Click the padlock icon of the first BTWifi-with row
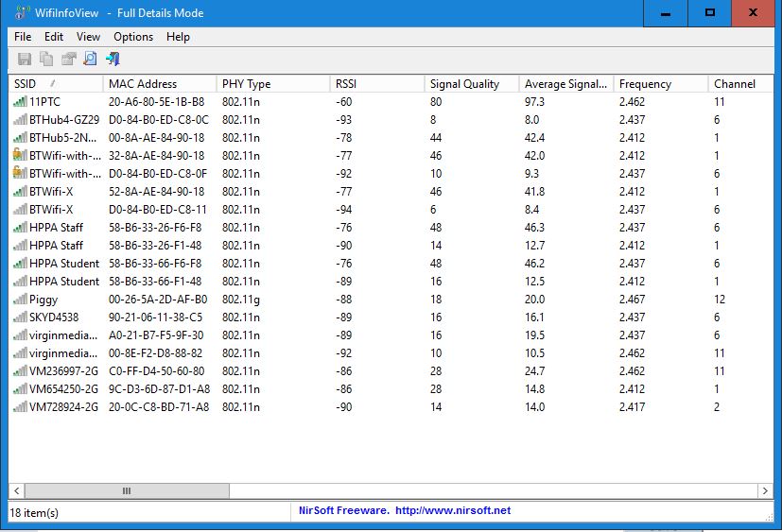 [x=20, y=155]
